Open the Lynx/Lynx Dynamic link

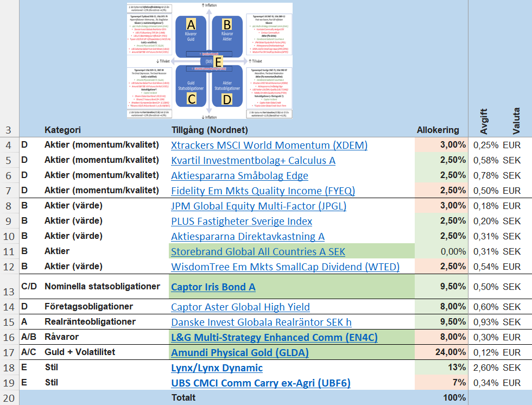coord(217,368)
